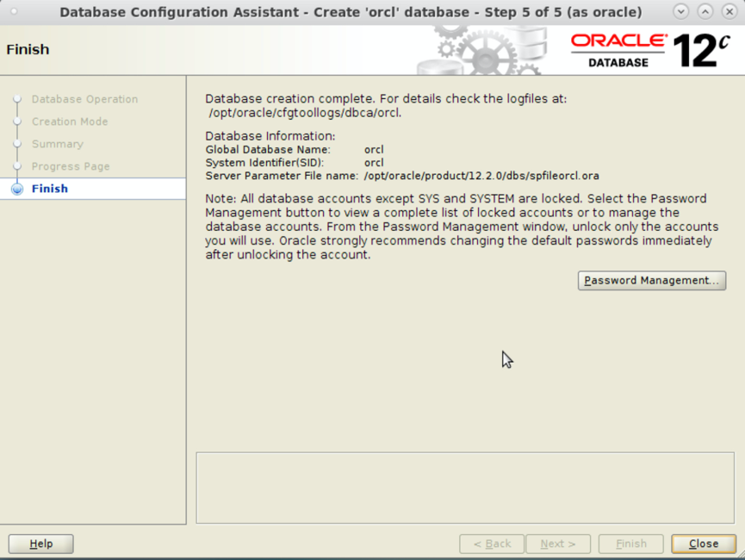This screenshot has height=560, width=745.
Task: Click the Finish page heading
Action: click(x=28, y=49)
